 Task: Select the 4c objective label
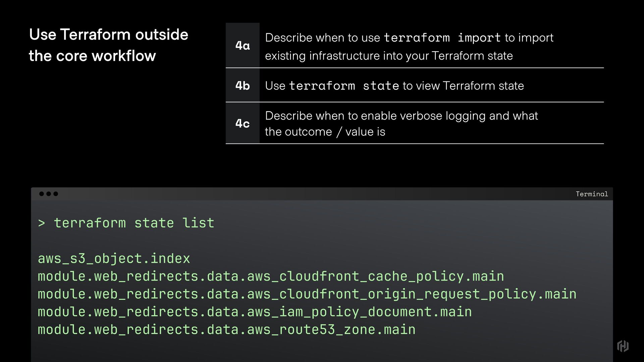[243, 123]
